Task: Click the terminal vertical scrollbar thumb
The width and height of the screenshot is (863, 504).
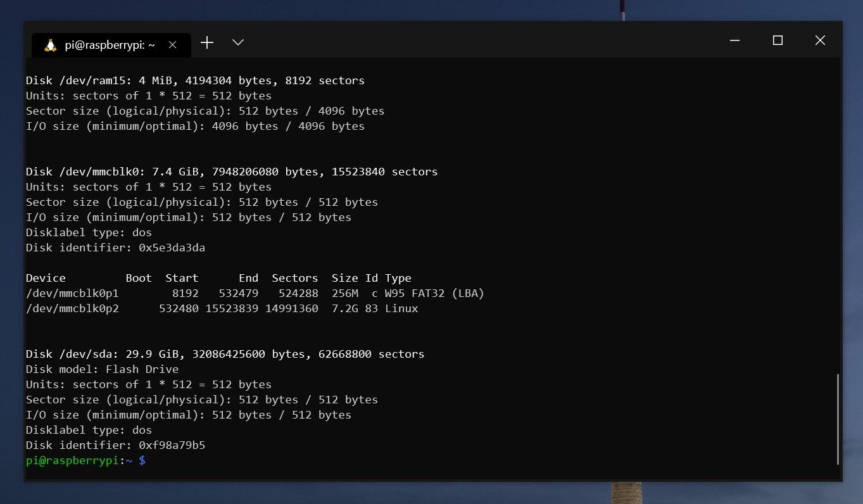Action: point(838,419)
